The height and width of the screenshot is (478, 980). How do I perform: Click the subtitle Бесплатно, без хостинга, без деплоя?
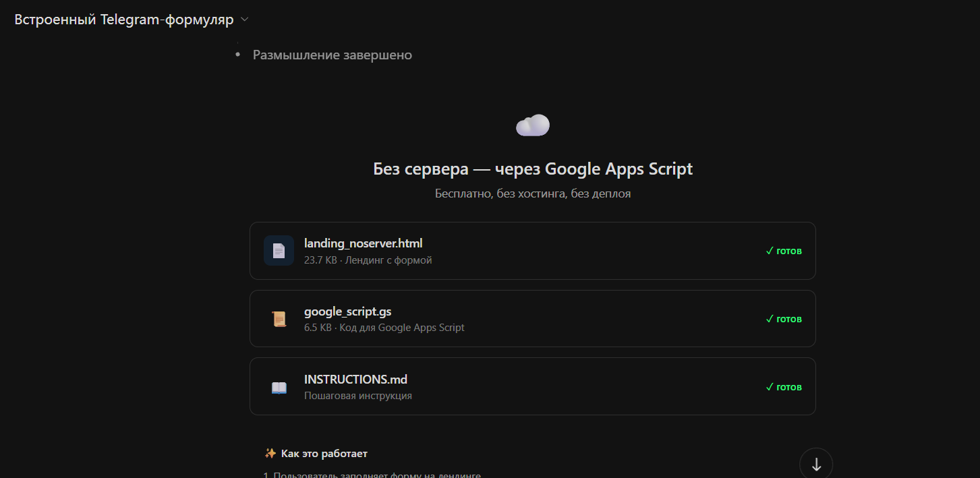point(533,193)
